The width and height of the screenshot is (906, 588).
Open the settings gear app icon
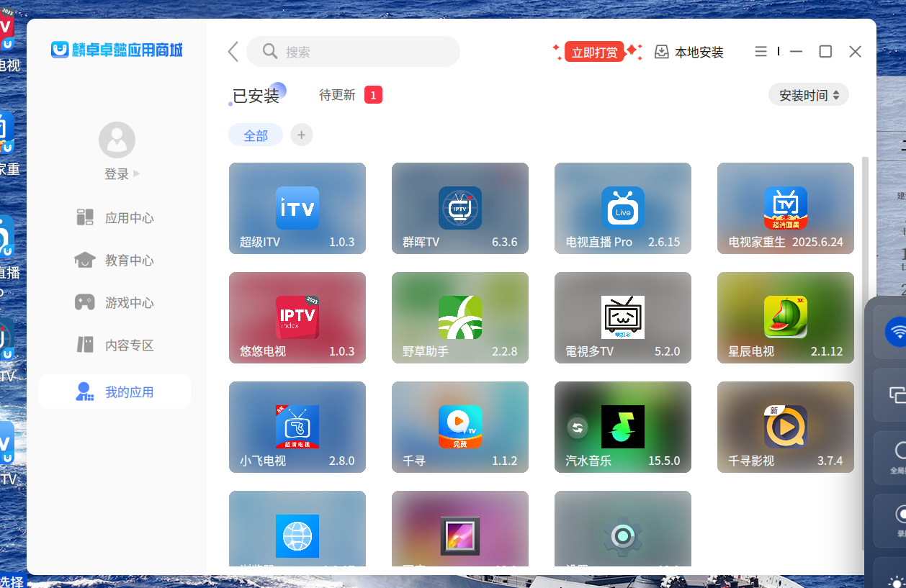tap(623, 536)
